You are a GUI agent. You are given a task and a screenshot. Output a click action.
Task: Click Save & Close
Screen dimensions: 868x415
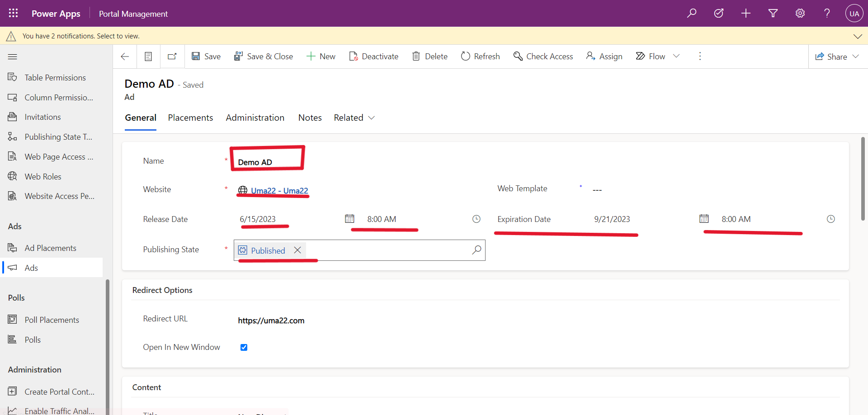coord(263,57)
